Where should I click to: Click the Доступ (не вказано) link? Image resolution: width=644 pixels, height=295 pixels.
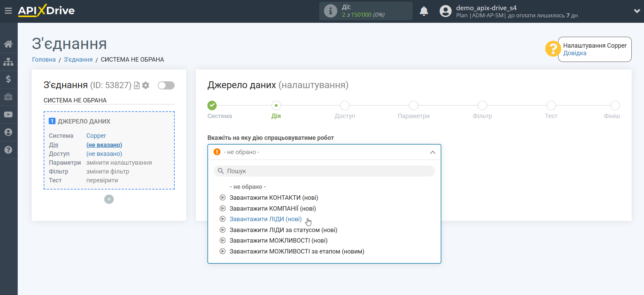point(104,154)
